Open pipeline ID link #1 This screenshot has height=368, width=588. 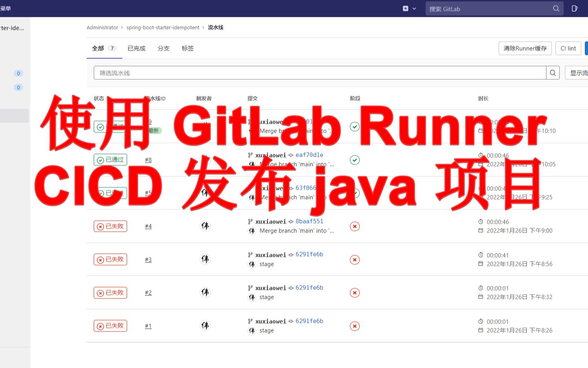(x=148, y=326)
